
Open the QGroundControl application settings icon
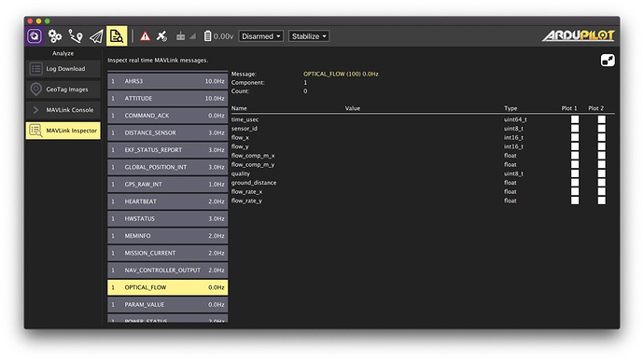click(35, 36)
